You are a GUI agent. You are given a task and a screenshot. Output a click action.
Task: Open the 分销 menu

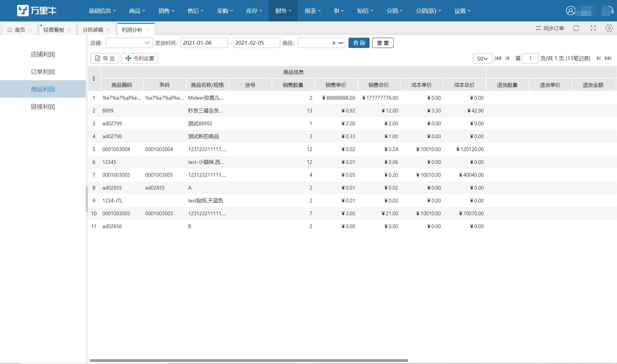[394, 11]
